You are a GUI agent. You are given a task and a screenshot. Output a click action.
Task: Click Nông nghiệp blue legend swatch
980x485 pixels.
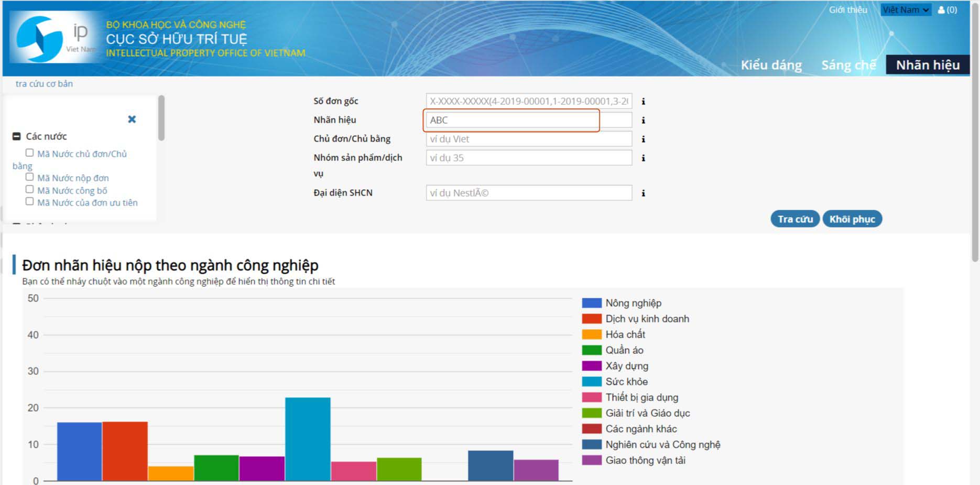592,303
